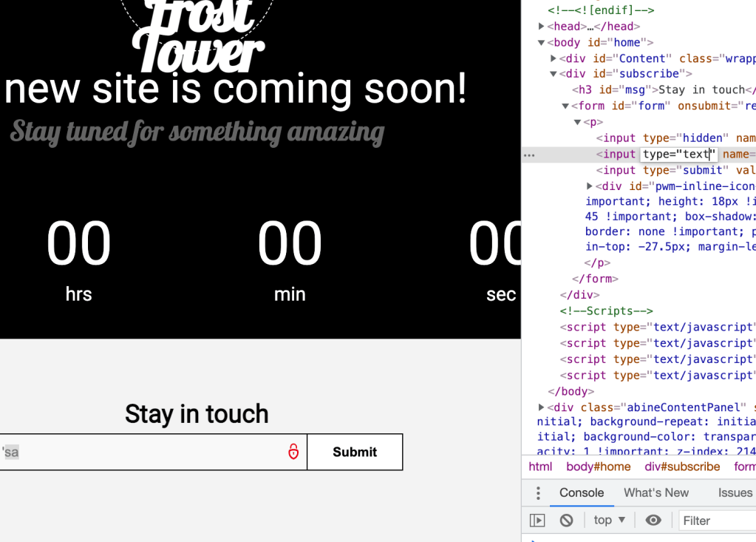Screen dimensions: 756x542
Task: Collapse the form id="form" node
Action: point(565,106)
